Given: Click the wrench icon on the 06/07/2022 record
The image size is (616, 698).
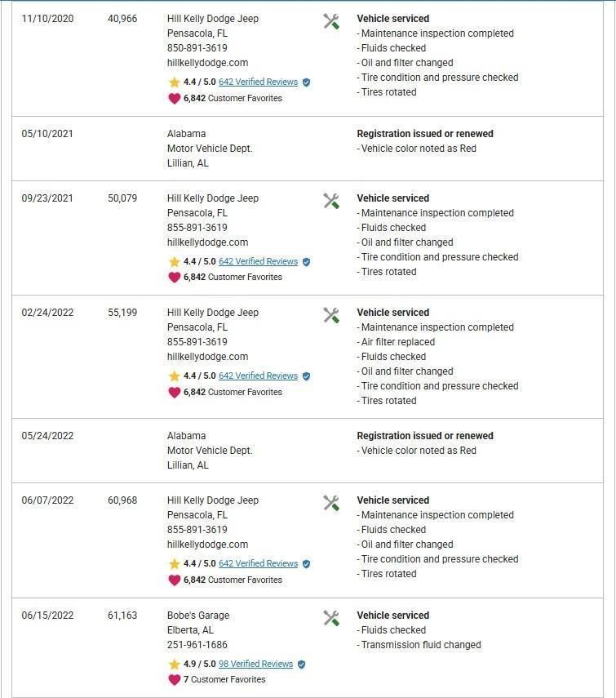Looking at the screenshot, I should (331, 504).
